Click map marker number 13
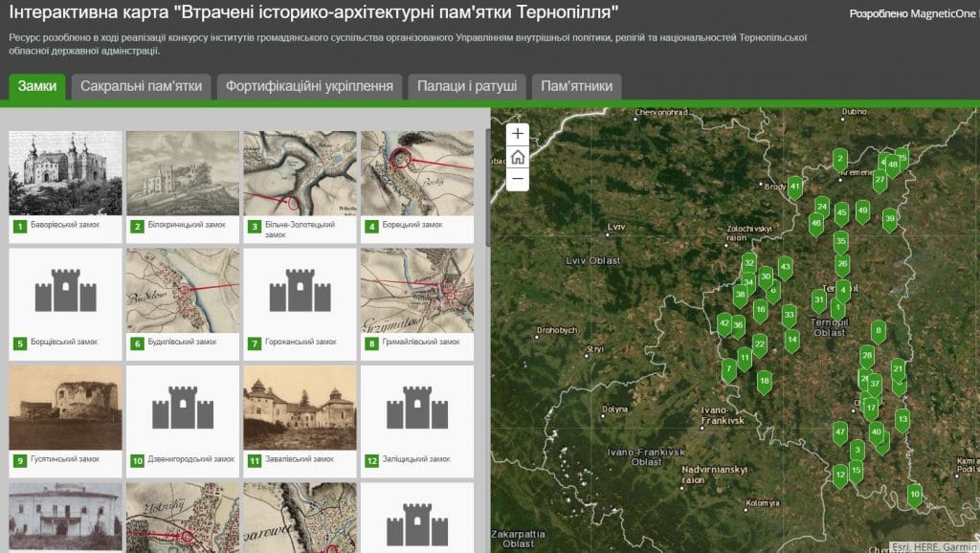This screenshot has width=980, height=553. pyautogui.click(x=902, y=420)
